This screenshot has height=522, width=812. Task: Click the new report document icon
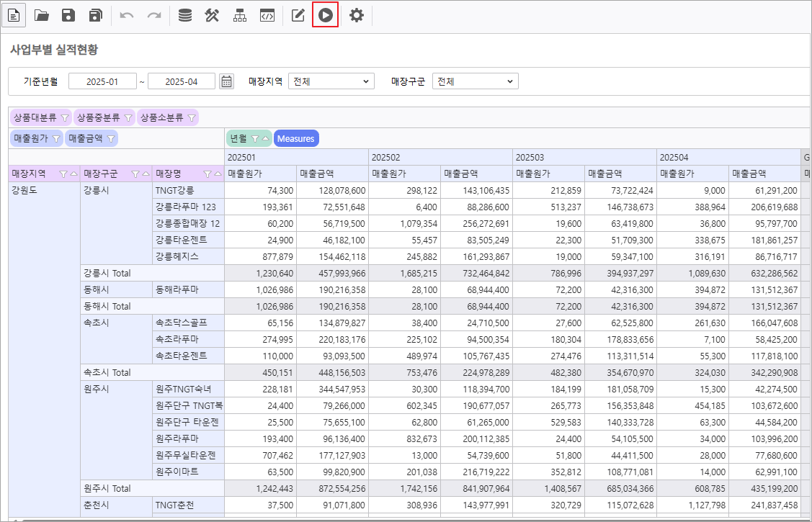tap(15, 15)
